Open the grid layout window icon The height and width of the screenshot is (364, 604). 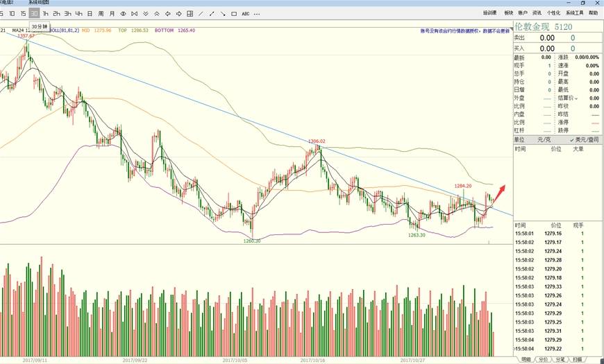pos(190,14)
